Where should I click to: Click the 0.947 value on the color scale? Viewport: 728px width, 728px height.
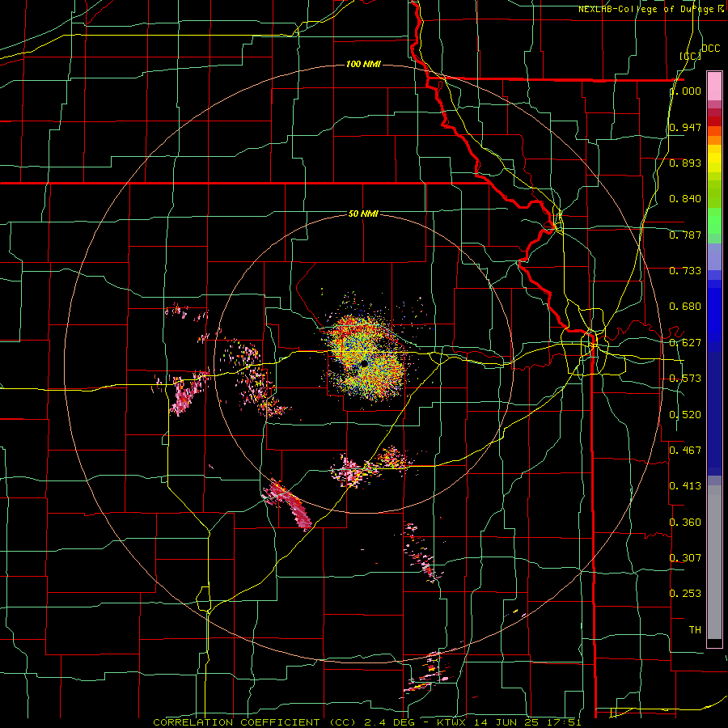(685, 127)
